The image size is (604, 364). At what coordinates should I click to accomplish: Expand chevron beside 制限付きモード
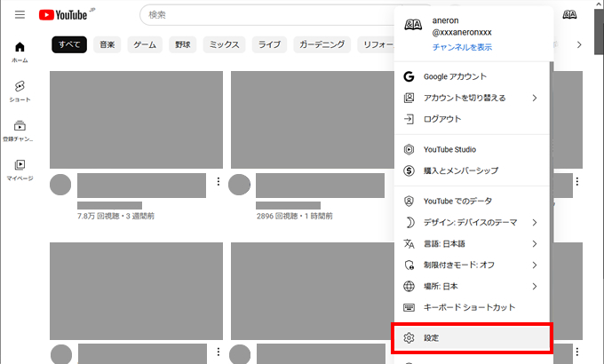(535, 265)
